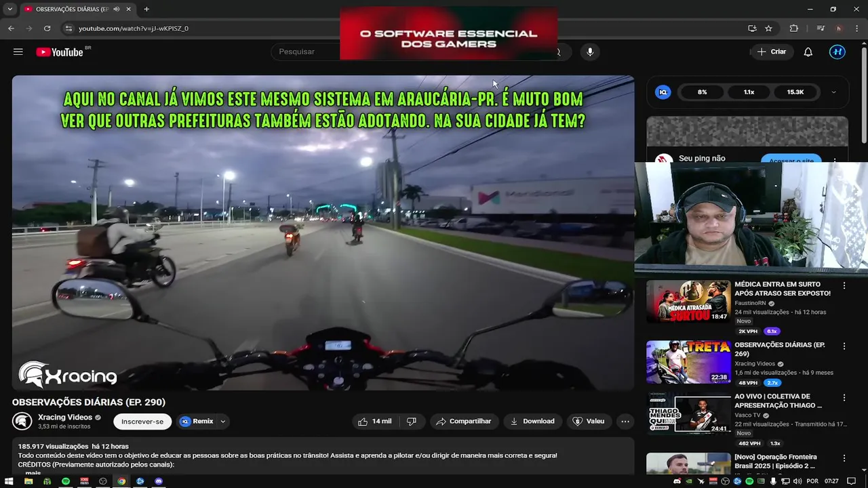Click the 6.1x badge under FaustinoRN video
Screen dimensions: 868x488
772,331
